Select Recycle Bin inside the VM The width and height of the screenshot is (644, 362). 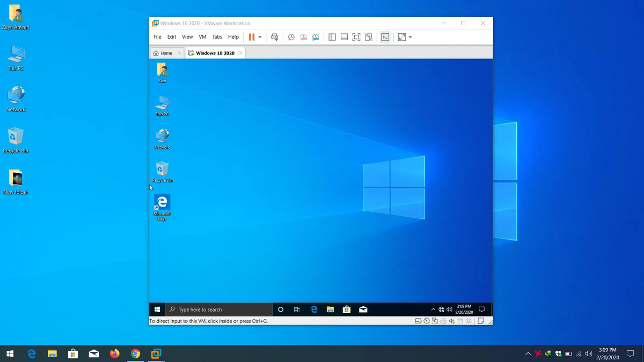click(x=162, y=173)
